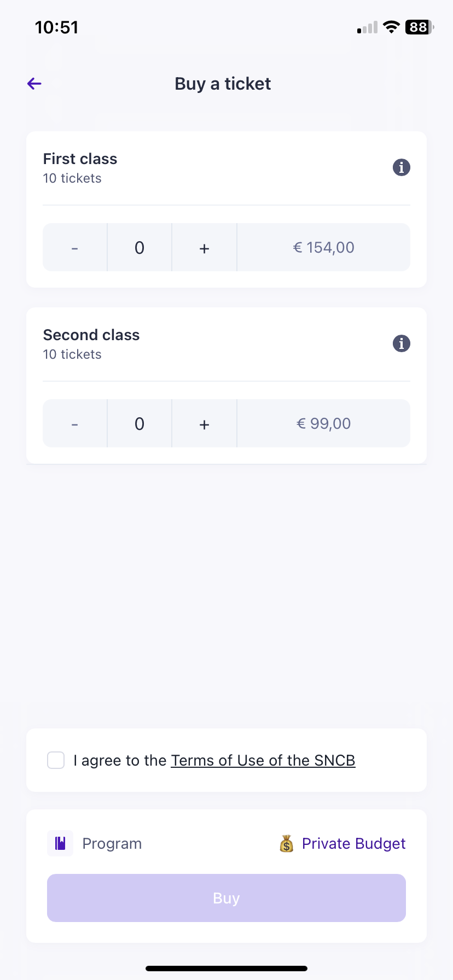This screenshot has width=453, height=980.
Task: Tap the battery indicator in status bar
Action: tap(419, 27)
